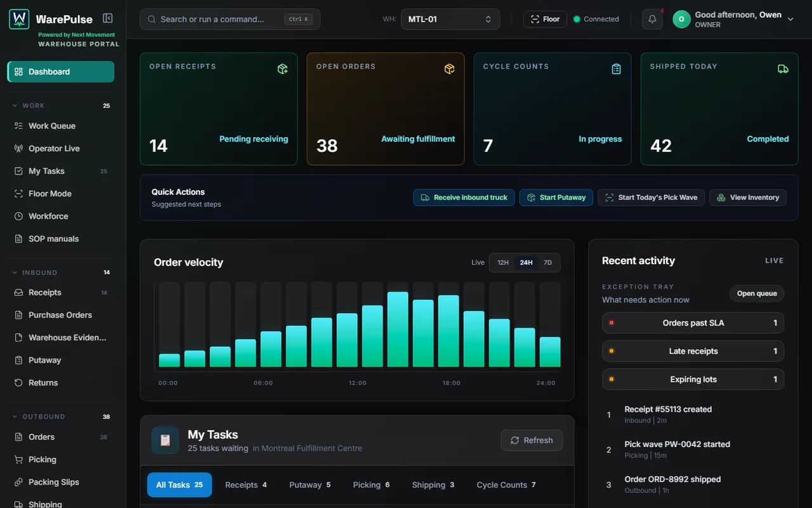Click the Open Receipts card package icon
812x508 pixels.
pyautogui.click(x=283, y=69)
